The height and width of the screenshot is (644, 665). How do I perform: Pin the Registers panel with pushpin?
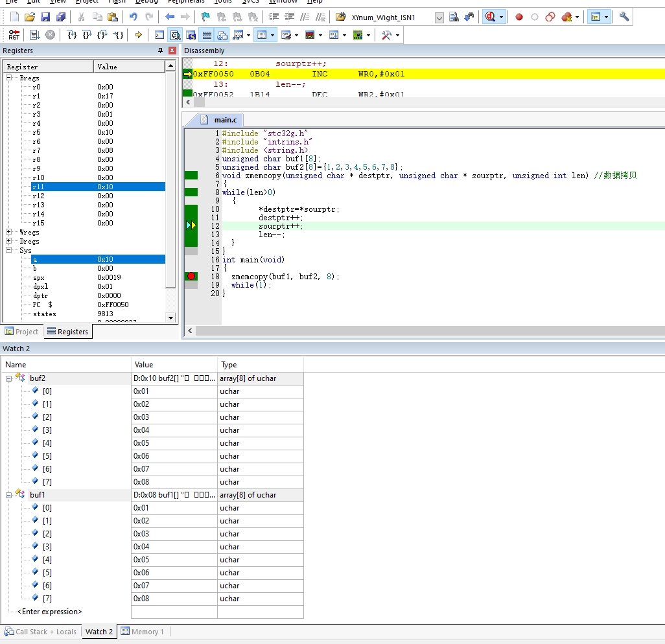pyautogui.click(x=160, y=51)
